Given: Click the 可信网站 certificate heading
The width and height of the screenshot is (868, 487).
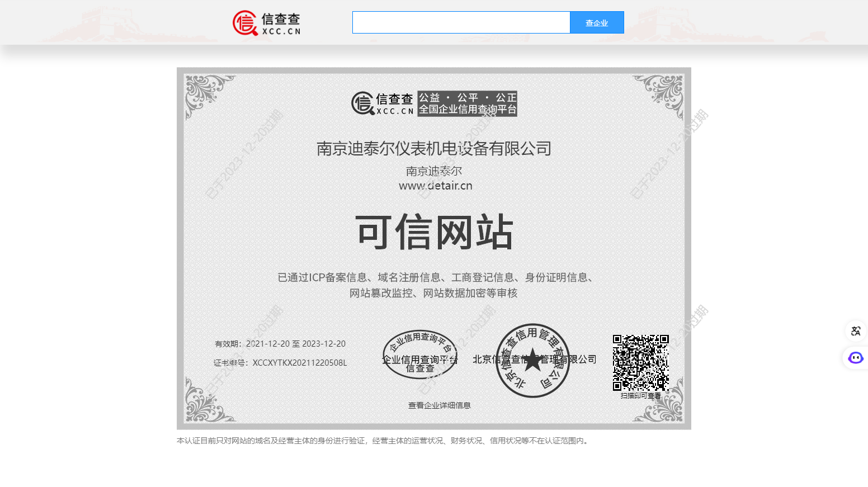Looking at the screenshot, I should tap(434, 232).
